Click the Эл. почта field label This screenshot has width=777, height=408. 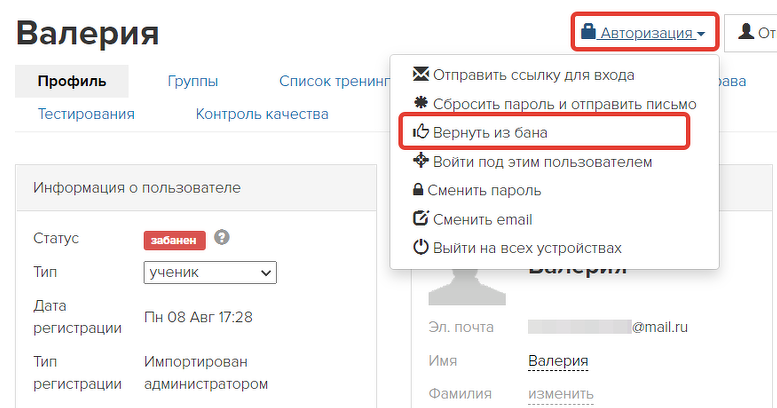(461, 327)
